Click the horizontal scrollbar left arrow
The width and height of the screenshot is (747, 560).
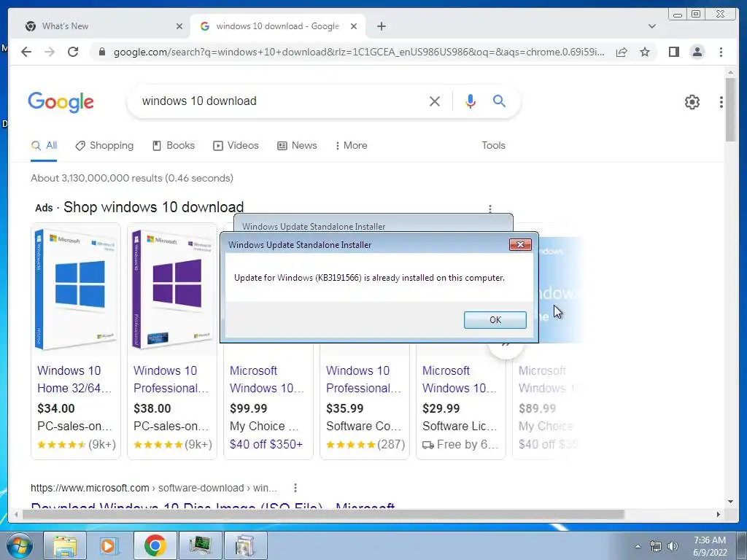[16, 514]
